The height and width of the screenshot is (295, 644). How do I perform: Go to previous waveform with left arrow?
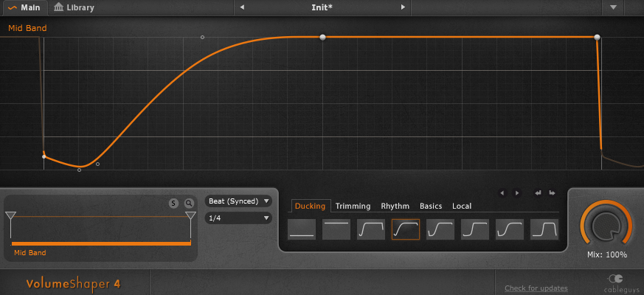tap(502, 192)
